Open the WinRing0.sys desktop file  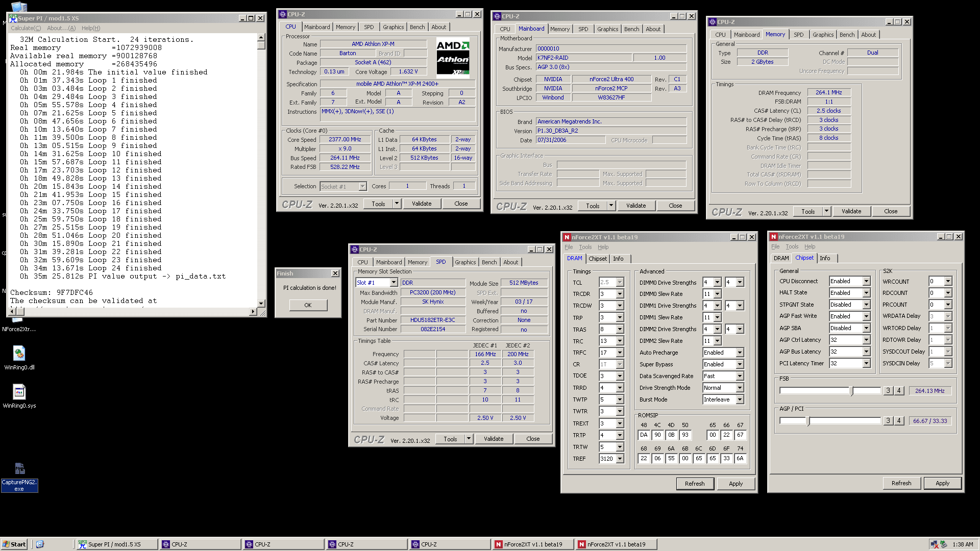point(19,396)
